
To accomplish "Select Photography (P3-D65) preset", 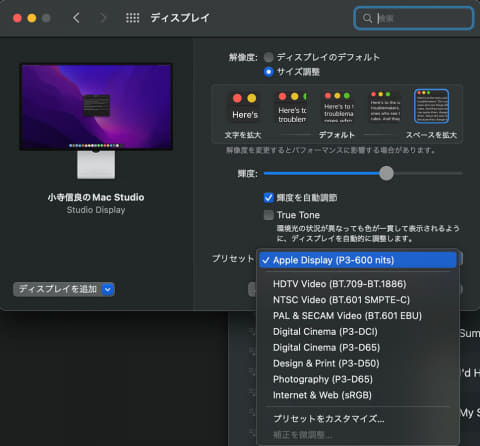I will [x=358, y=379].
